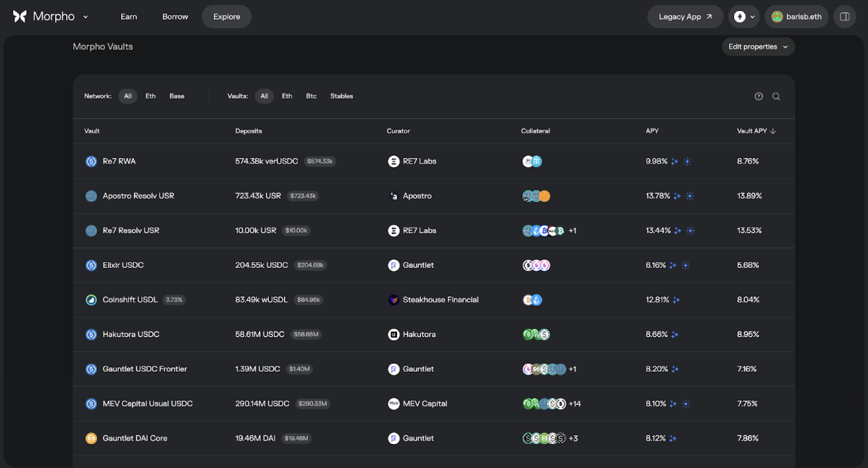Filter vaults by Eth
This screenshot has width=868, height=468.
point(287,96)
